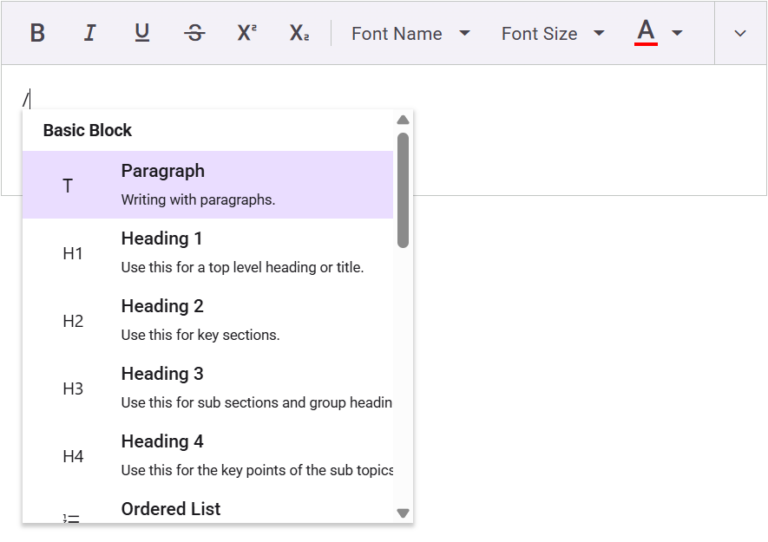Toggle Italic formatting in toolbar

tap(90, 33)
